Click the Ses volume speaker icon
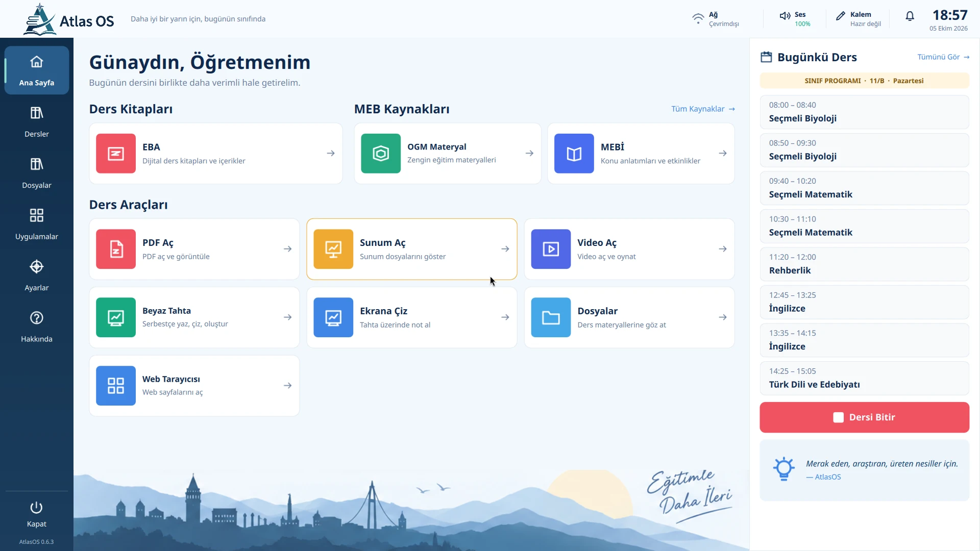980x551 pixels. [785, 16]
